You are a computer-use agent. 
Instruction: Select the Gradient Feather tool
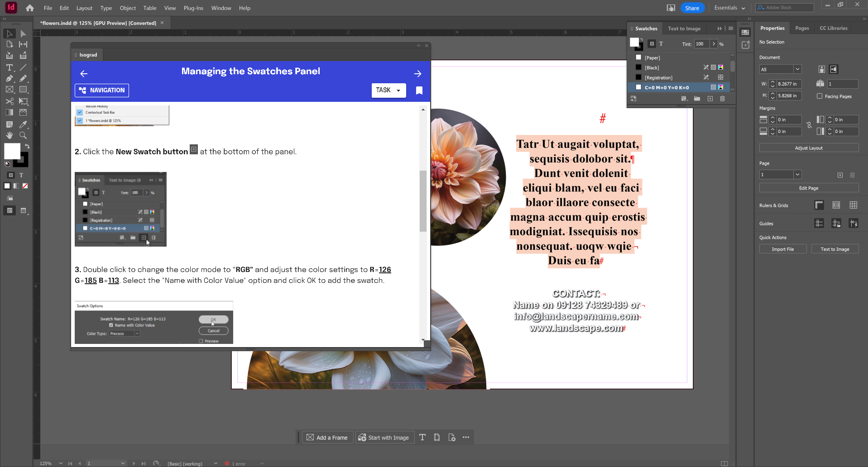[23, 112]
